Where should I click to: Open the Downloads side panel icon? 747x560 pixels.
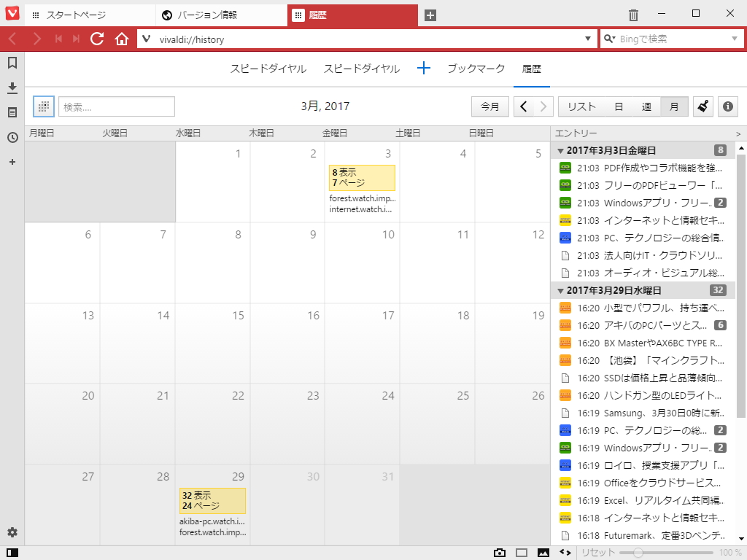point(12,87)
